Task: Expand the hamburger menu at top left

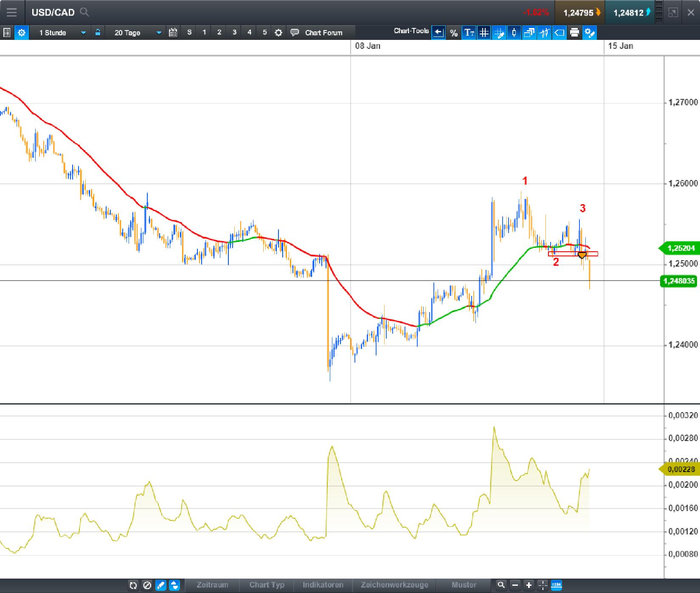Action: 11,12
